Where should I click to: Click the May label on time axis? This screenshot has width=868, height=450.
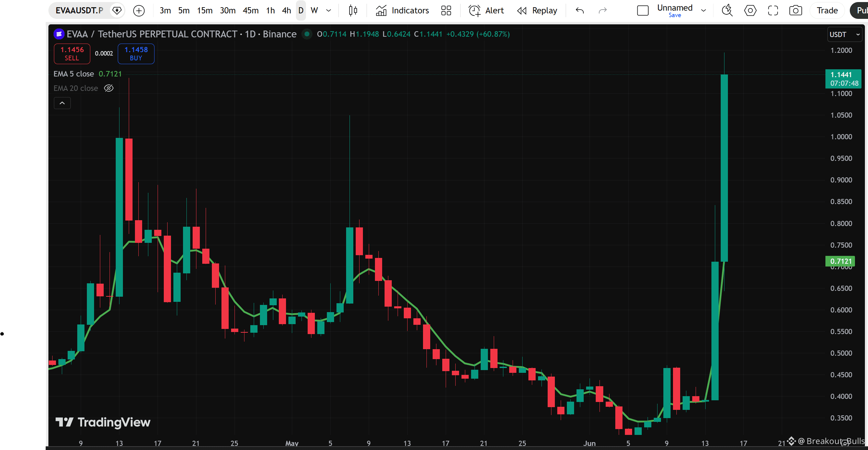[292, 443]
